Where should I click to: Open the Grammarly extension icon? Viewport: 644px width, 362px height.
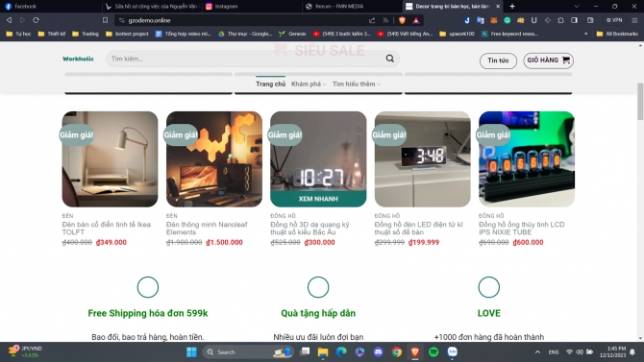[x=508, y=20]
